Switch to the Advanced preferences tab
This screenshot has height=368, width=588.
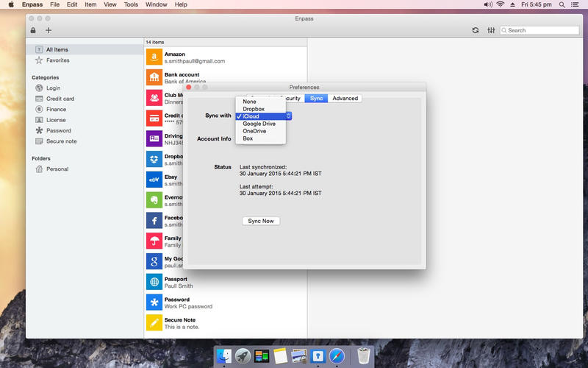345,98
